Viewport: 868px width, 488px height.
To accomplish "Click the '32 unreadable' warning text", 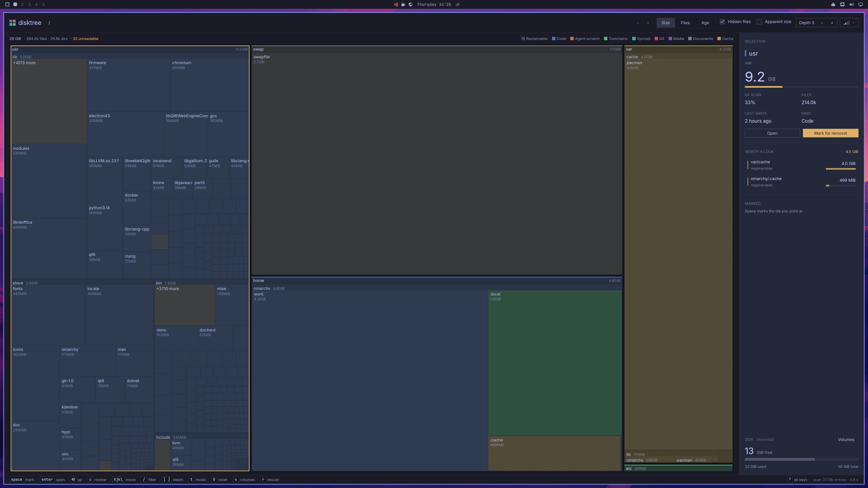I will pyautogui.click(x=85, y=39).
